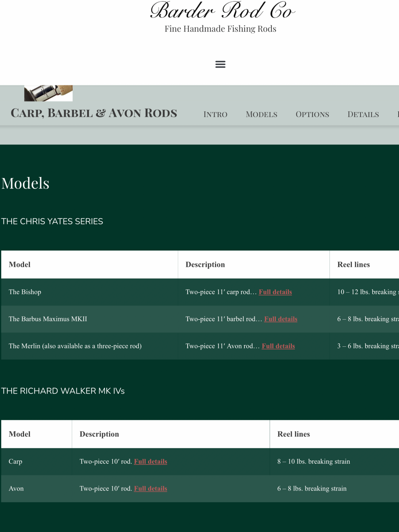
Task: Click the Richard Walker table Reel lines header
Action: [294, 434]
